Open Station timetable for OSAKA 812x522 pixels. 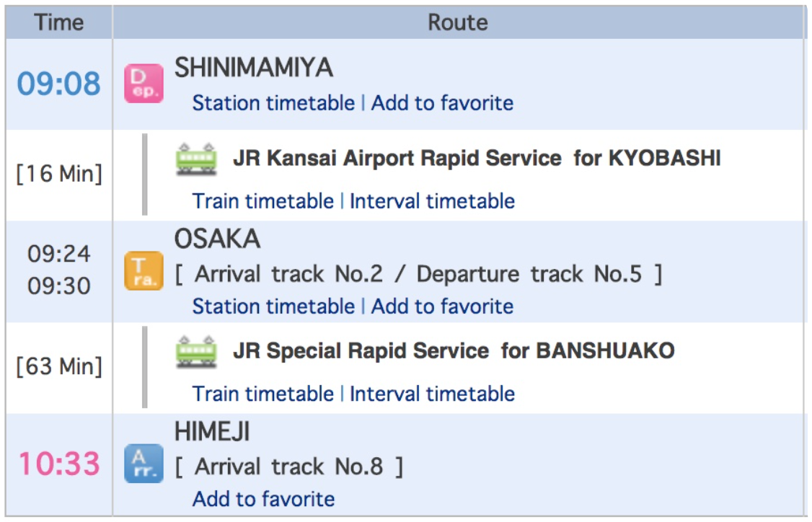(273, 306)
